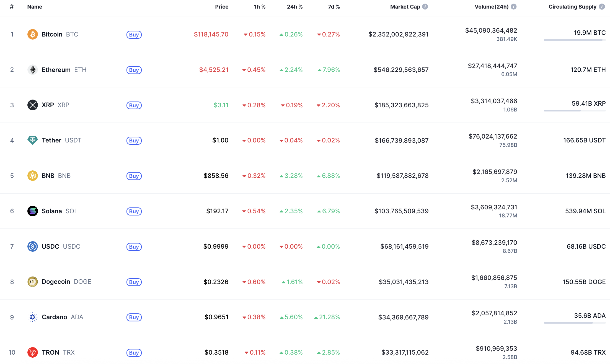Click the Tether USDT coin logo
Viewport: 610px width, 364px height.
[x=32, y=140]
